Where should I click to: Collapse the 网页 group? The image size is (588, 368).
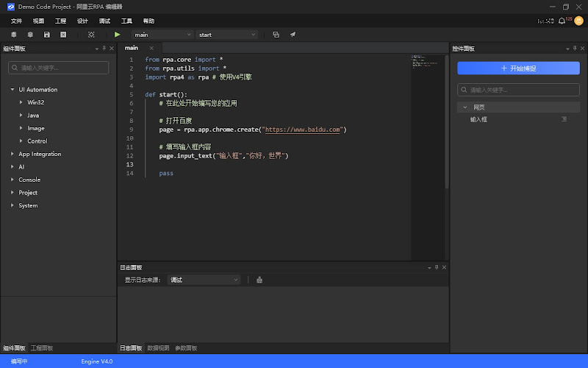tap(465, 107)
